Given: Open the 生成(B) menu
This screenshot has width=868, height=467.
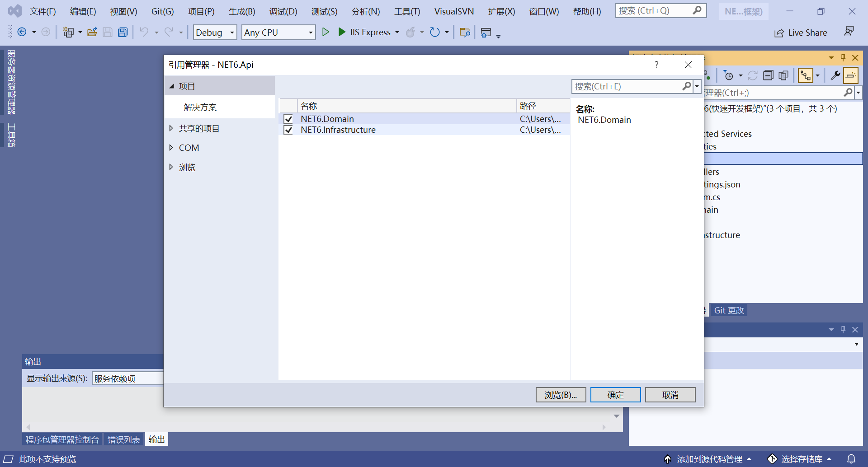Looking at the screenshot, I should coord(242,11).
